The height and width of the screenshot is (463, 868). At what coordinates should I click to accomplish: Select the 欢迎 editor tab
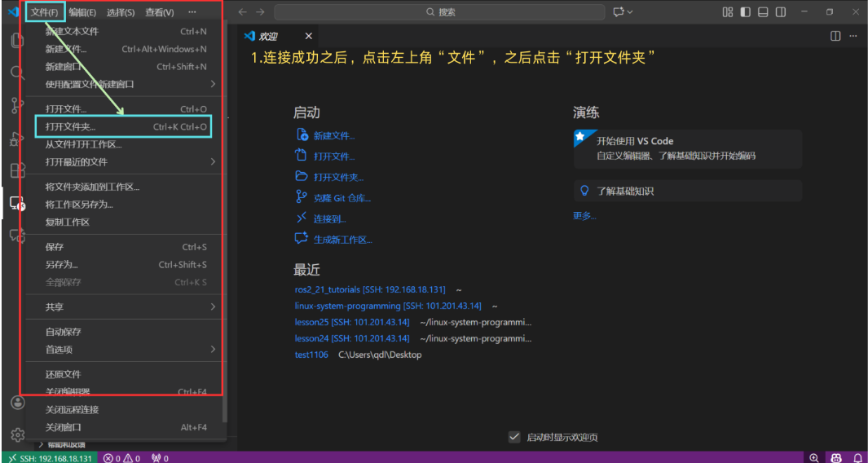tap(279, 36)
